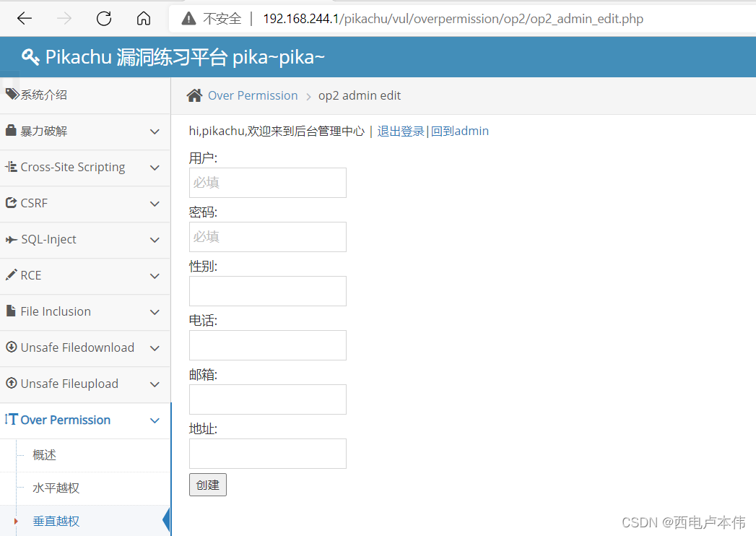Screen dimensions: 756x536
Task: Open the browser home page icon
Action: coord(144,18)
